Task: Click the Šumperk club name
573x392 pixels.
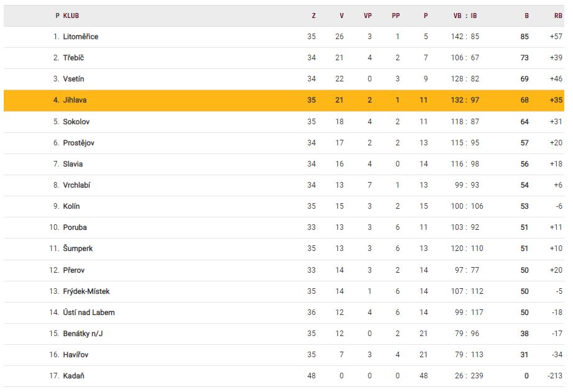Action: click(78, 248)
